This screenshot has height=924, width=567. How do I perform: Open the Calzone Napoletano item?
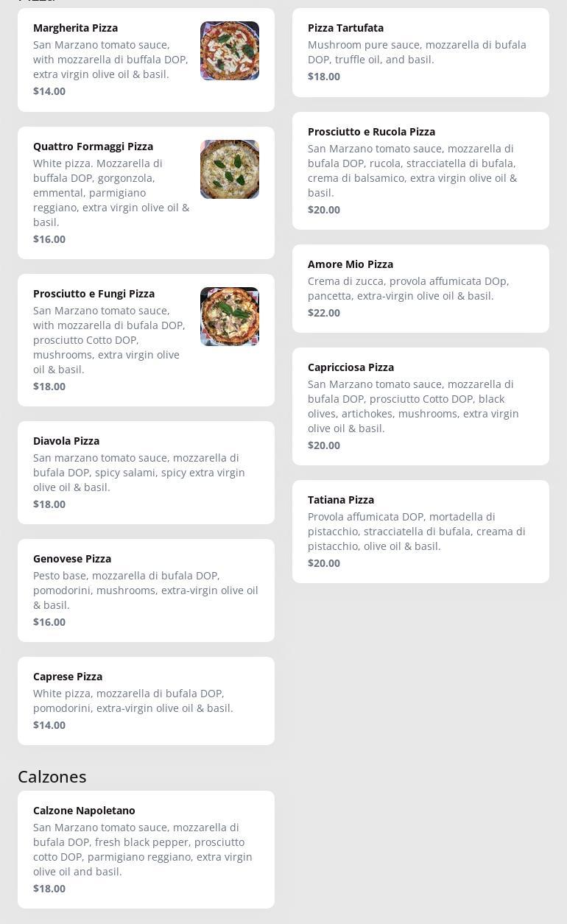[x=146, y=850]
